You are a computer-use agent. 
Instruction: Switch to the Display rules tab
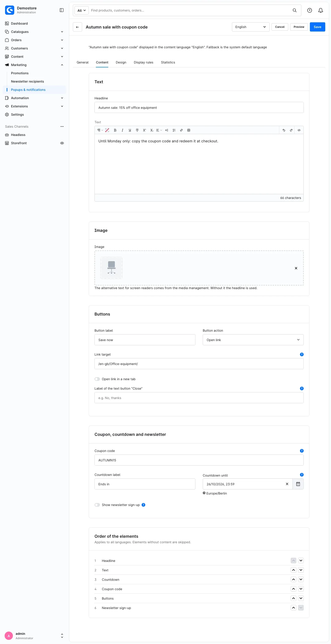coord(143,63)
